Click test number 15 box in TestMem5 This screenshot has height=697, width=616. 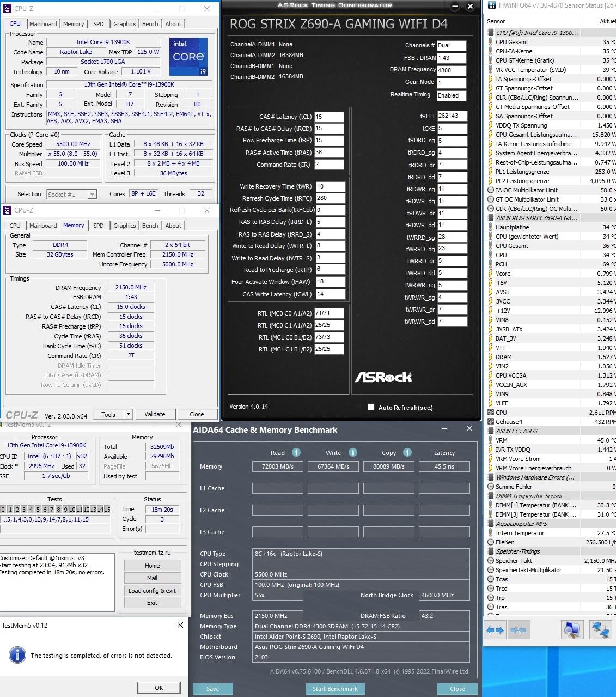click(x=107, y=510)
